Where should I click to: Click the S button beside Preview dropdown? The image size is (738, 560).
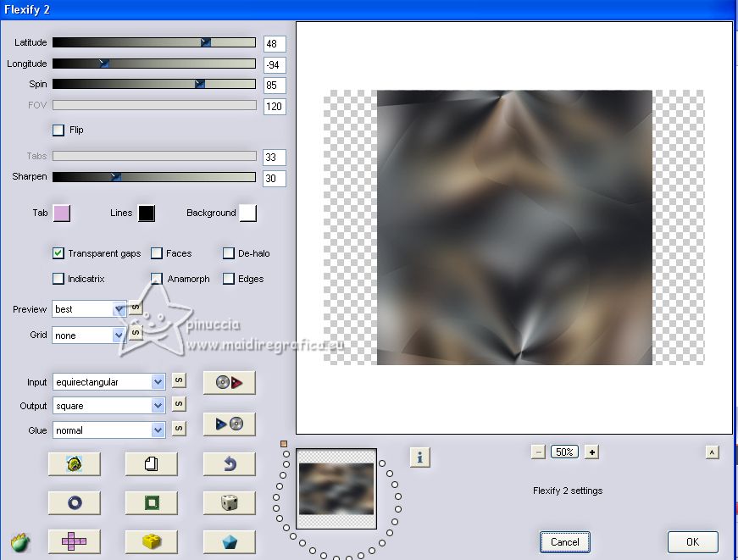(135, 308)
